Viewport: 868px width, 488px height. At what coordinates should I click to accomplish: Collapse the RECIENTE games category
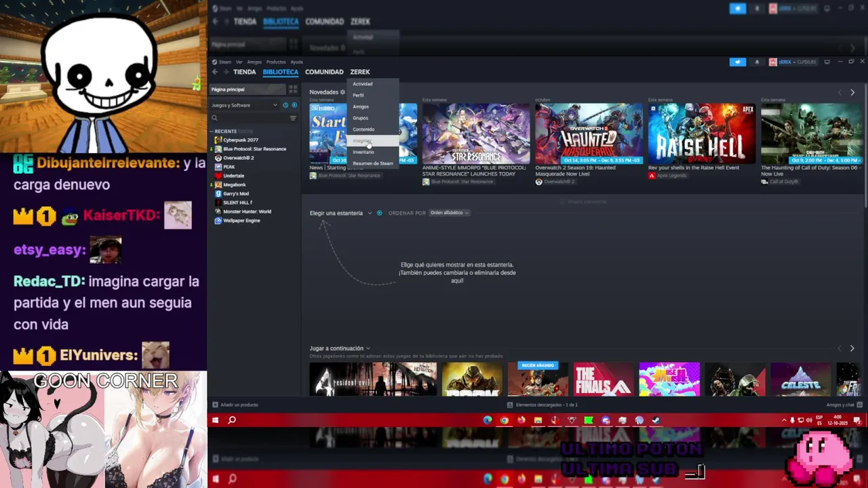tap(211, 131)
